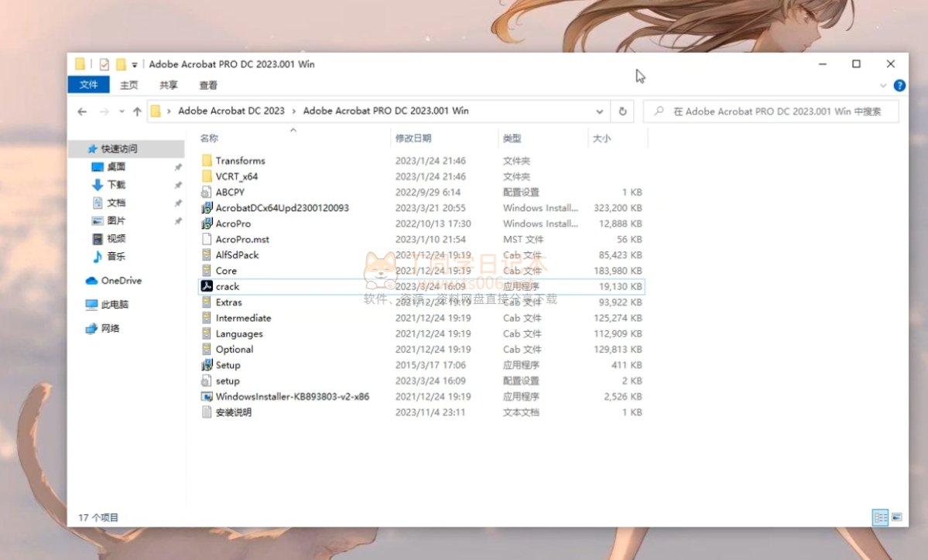Switch to large icons view layout
Viewport: 928px width, 560px height.
pos(896,517)
